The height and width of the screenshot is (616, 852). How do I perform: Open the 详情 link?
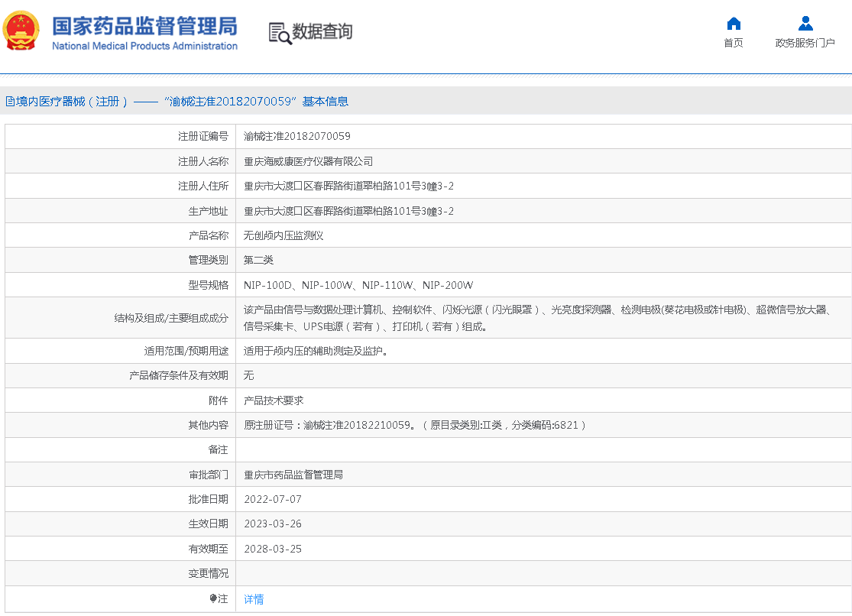point(254,599)
